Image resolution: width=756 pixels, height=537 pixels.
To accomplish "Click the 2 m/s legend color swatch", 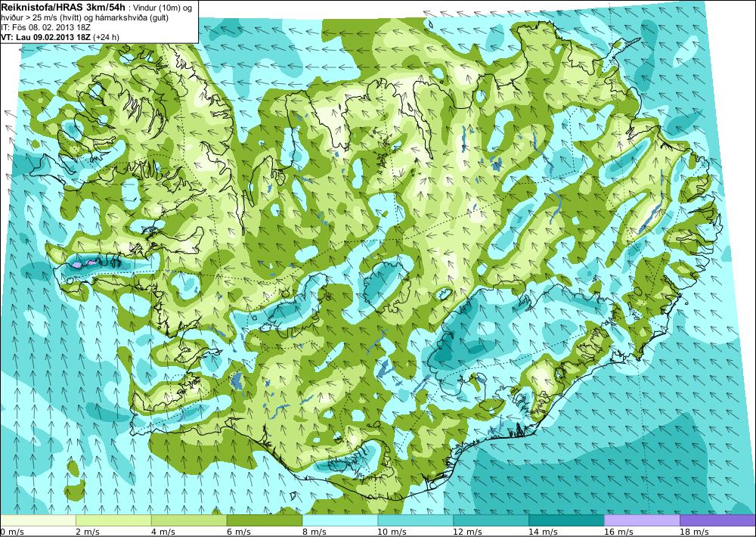I will pyautogui.click(x=114, y=520).
